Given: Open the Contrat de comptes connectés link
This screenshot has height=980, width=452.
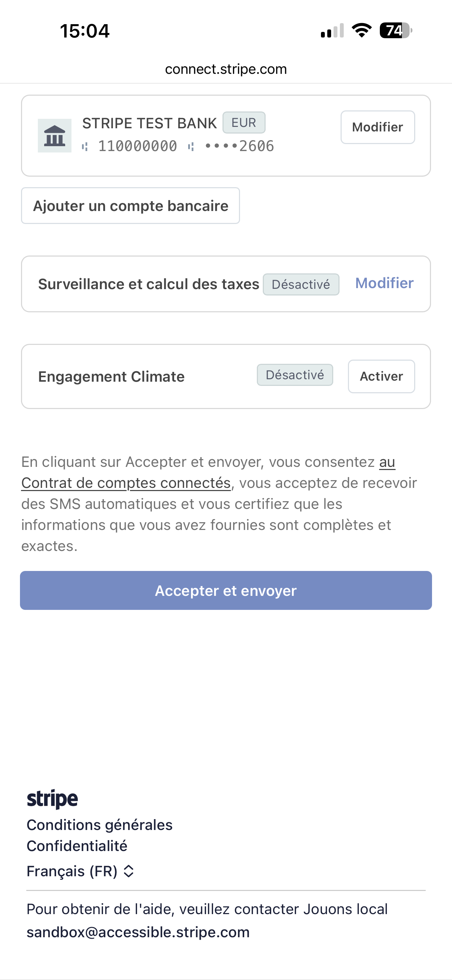Looking at the screenshot, I should click(x=126, y=483).
